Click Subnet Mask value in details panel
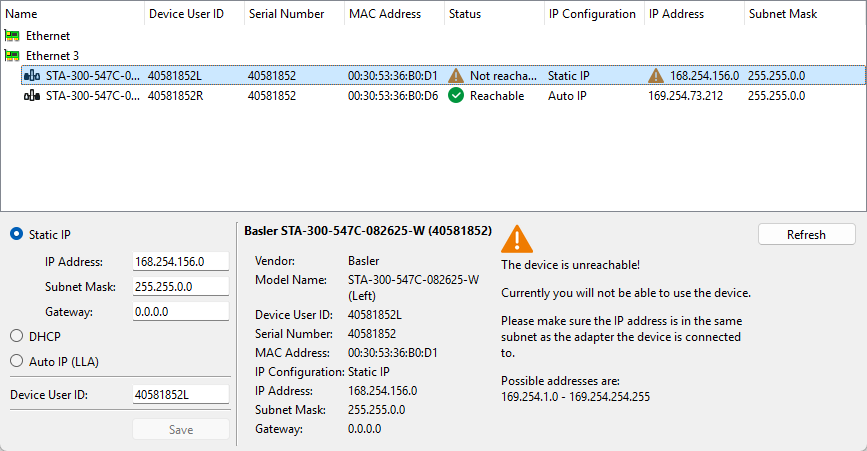The height and width of the screenshot is (451, 867). coord(377,410)
